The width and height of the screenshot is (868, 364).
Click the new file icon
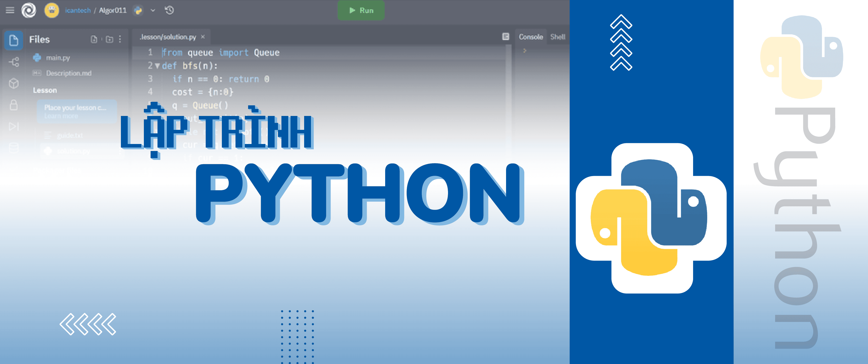coord(94,39)
